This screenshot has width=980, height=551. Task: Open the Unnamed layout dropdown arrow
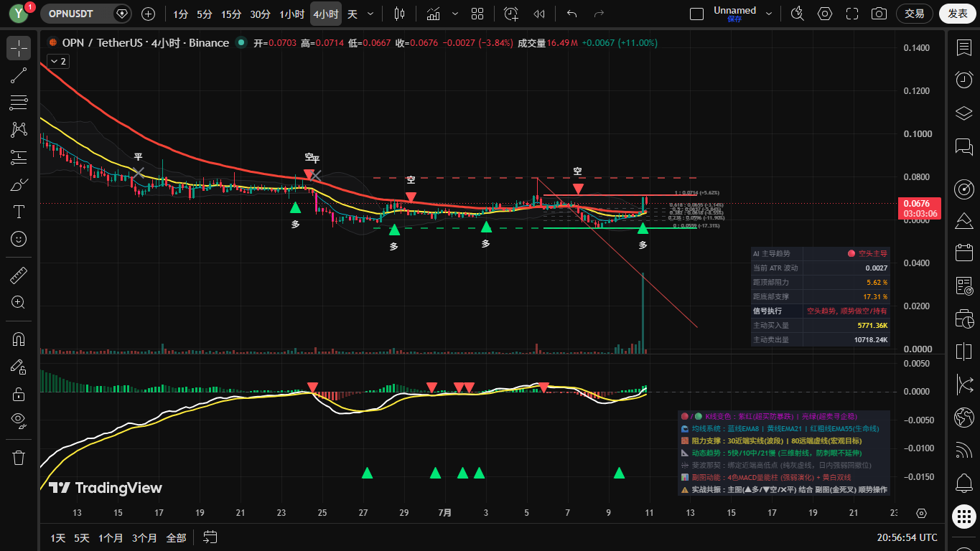pos(769,14)
